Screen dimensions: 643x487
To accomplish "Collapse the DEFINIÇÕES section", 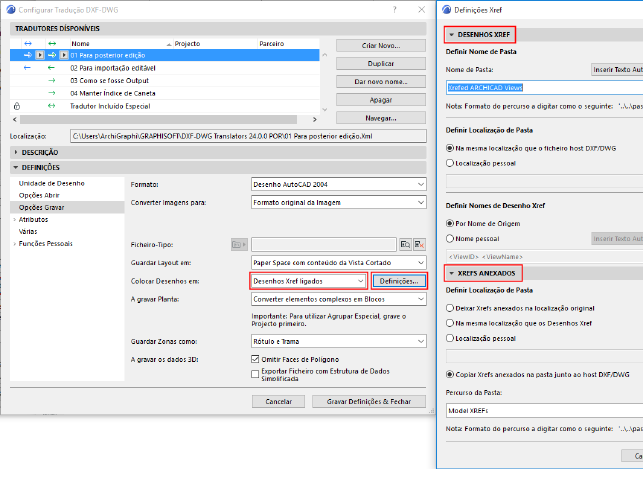I will click(x=16, y=167).
